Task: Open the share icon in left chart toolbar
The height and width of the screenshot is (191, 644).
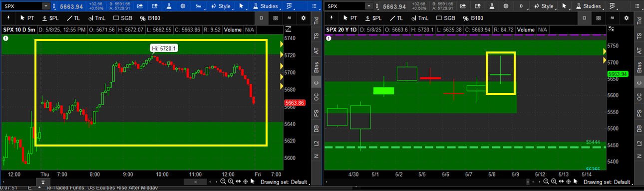Action: pyautogui.click(x=140, y=6)
